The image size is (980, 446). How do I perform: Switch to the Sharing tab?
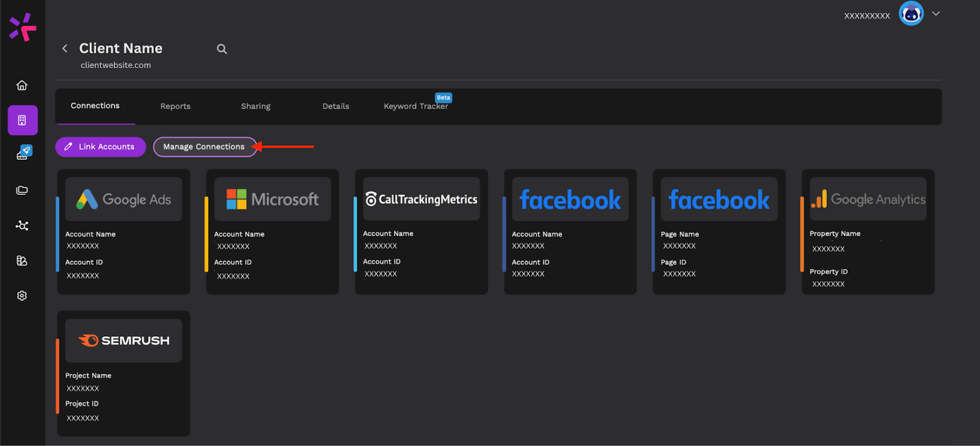coord(255,106)
